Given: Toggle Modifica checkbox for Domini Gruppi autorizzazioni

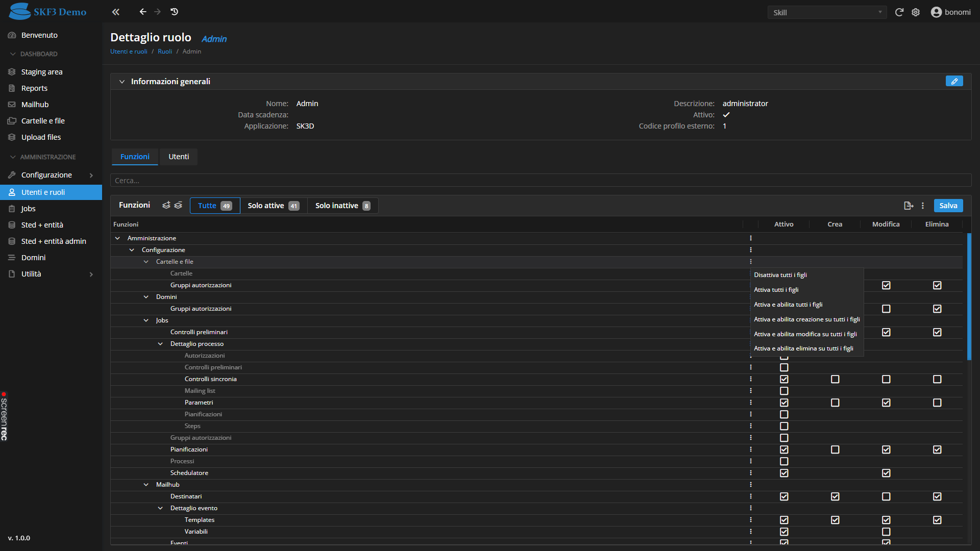Looking at the screenshot, I should (x=886, y=309).
